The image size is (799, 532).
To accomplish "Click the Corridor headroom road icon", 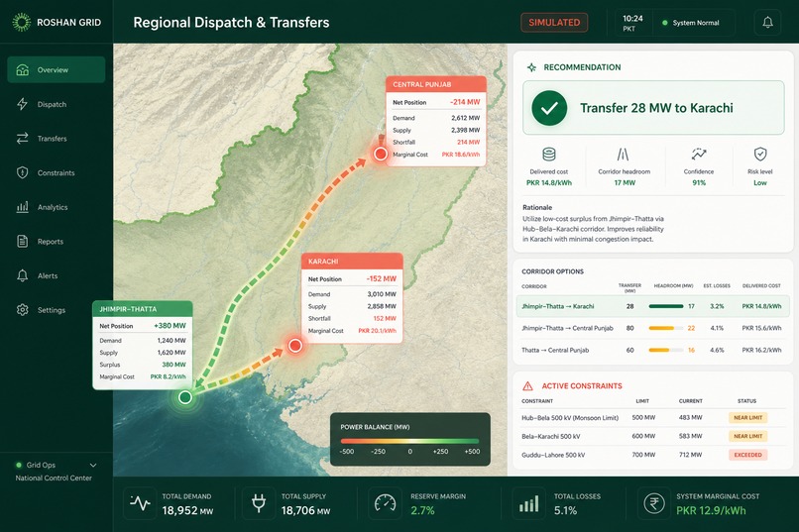I will [x=624, y=154].
